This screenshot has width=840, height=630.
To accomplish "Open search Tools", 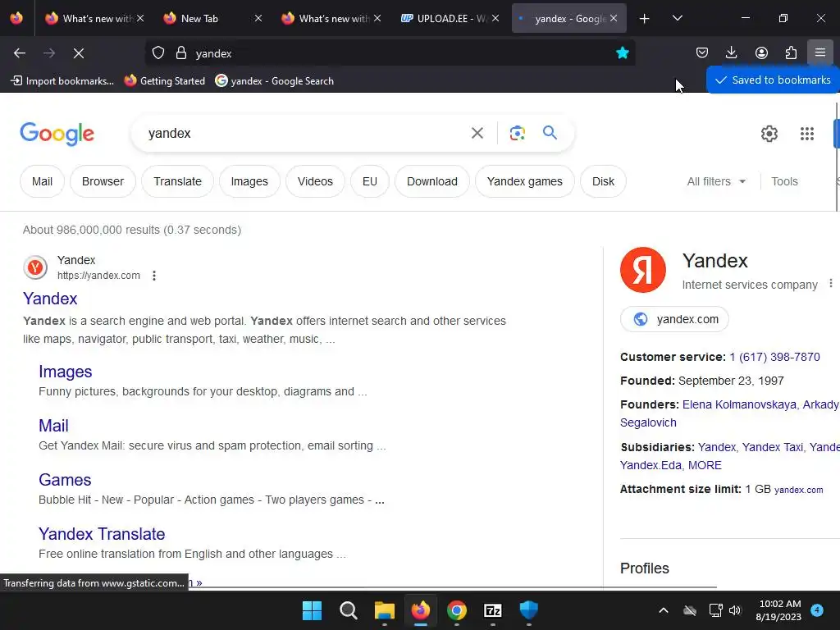I will pyautogui.click(x=784, y=181).
